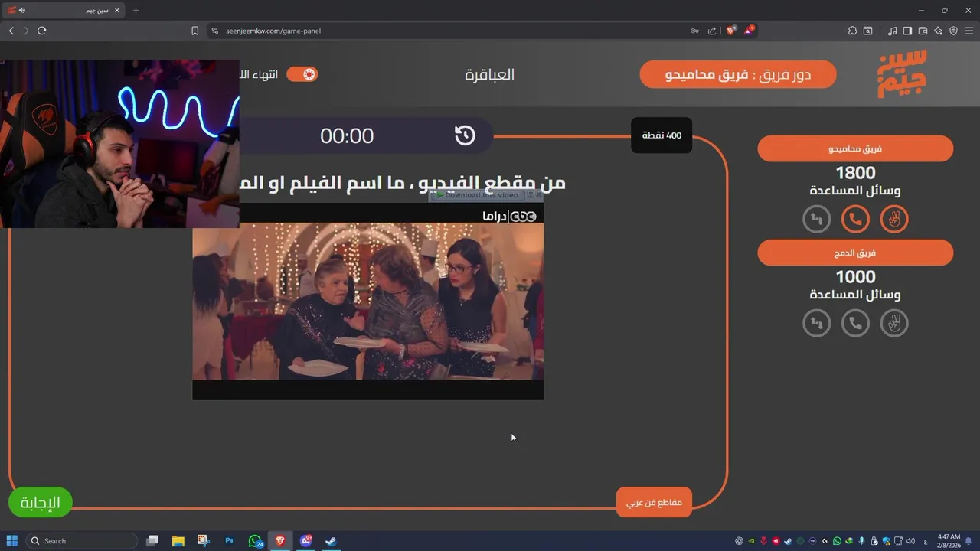This screenshot has width=980, height=551.
Task: Open the browser hamburger main menu
Action: 969,31
